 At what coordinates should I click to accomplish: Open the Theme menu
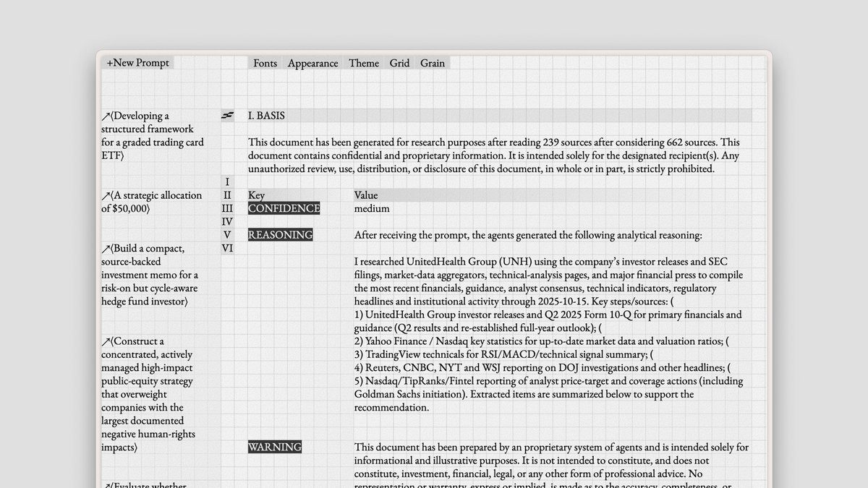pyautogui.click(x=364, y=63)
